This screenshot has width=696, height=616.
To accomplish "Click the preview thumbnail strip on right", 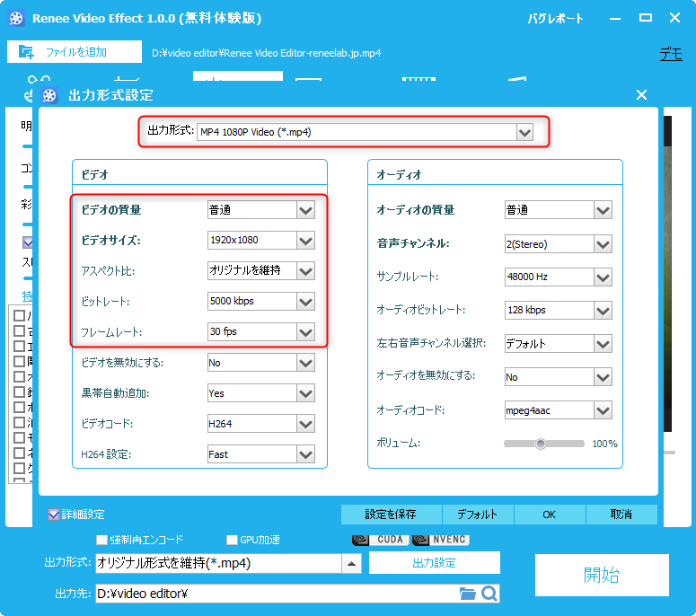I will pyautogui.click(x=667, y=273).
